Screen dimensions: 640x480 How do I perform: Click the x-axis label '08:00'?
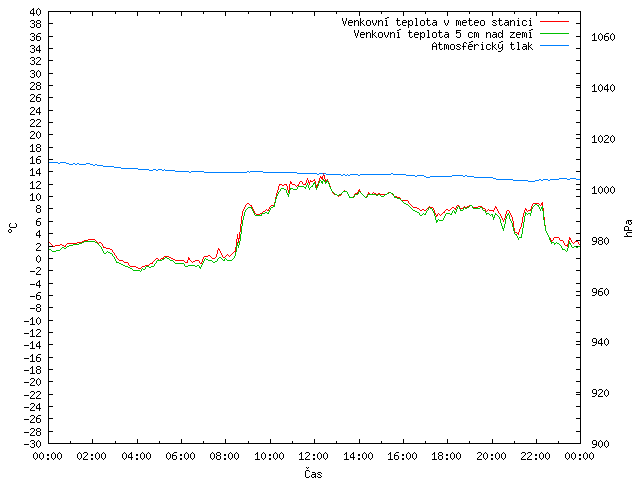coord(225,456)
